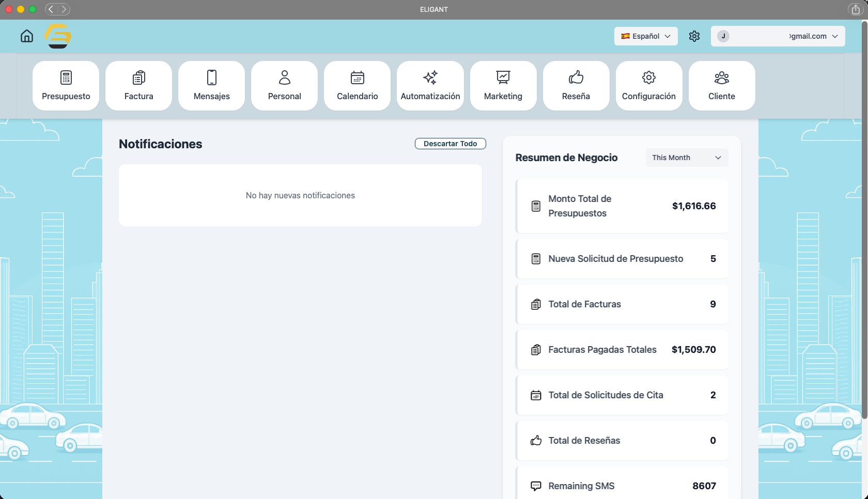Viewport: 868px width, 499px height.
Task: Open the Presupuesto calculator icon
Action: click(x=66, y=78)
